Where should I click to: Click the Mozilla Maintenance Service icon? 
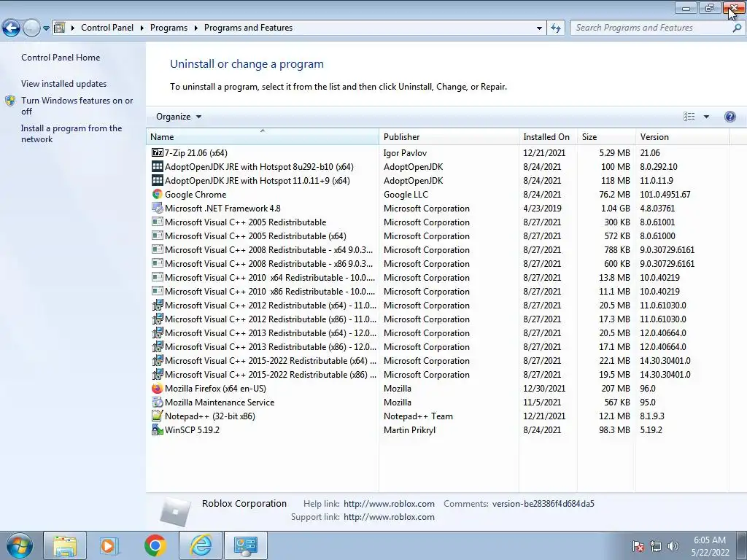pos(158,402)
